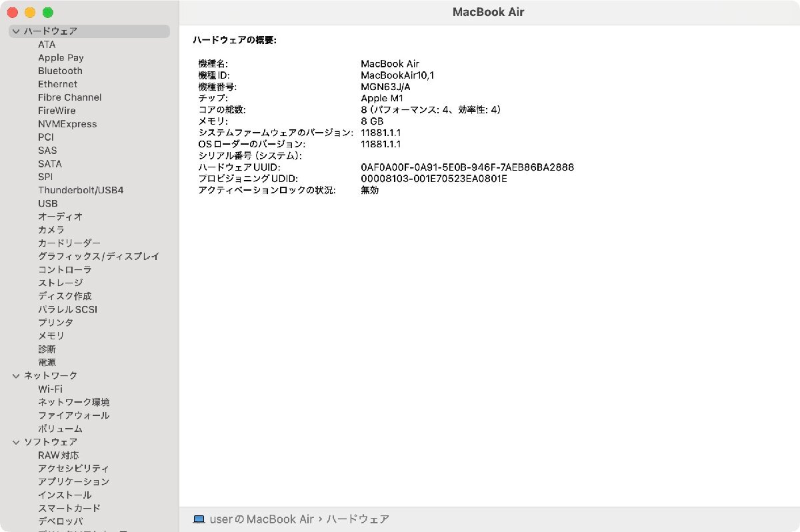Open ストレージ in the sidebar
The height and width of the screenshot is (532, 800).
click(x=60, y=283)
